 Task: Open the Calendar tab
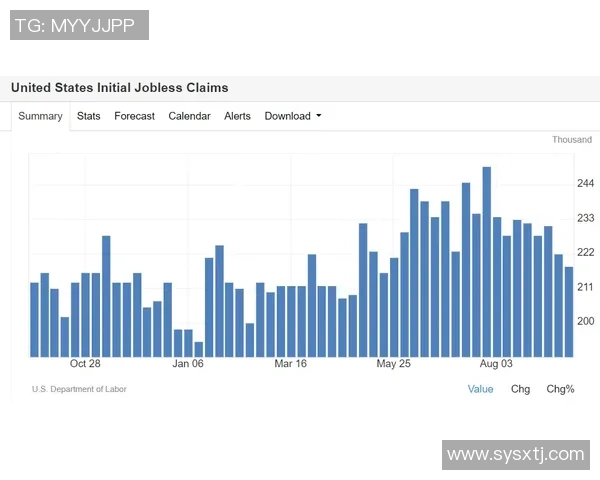point(189,116)
